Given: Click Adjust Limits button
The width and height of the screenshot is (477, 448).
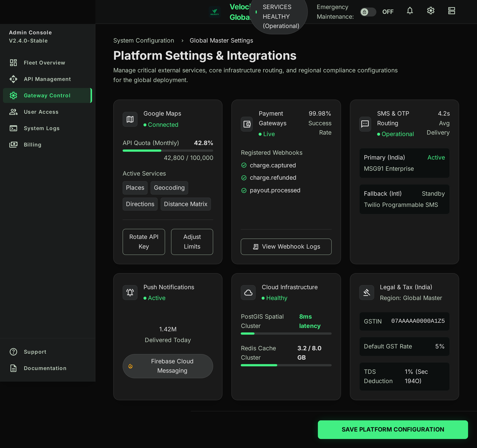Looking at the screenshot, I should (192, 242).
